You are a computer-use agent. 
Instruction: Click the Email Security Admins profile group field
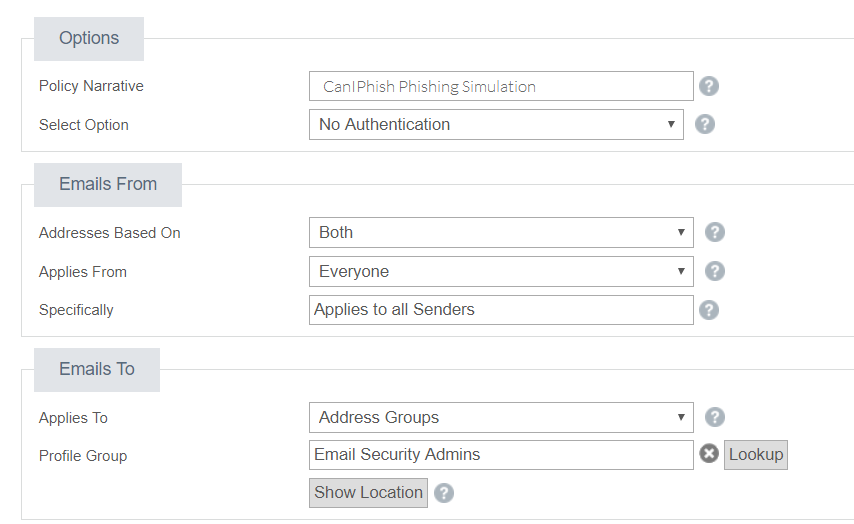pyautogui.click(x=501, y=454)
